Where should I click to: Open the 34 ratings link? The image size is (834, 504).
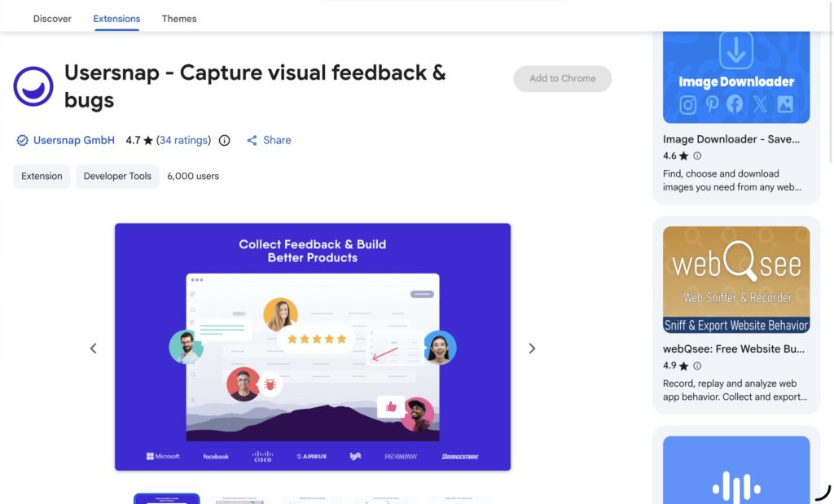(x=183, y=140)
